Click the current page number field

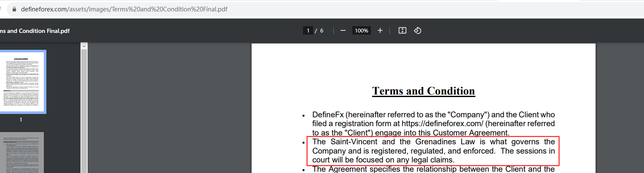[x=308, y=30]
